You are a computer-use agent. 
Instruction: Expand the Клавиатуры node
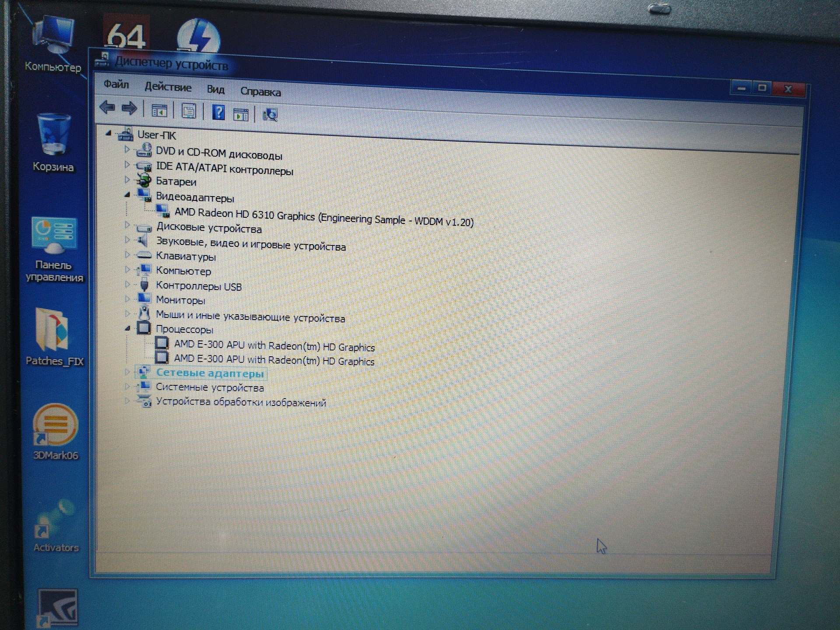127,254
